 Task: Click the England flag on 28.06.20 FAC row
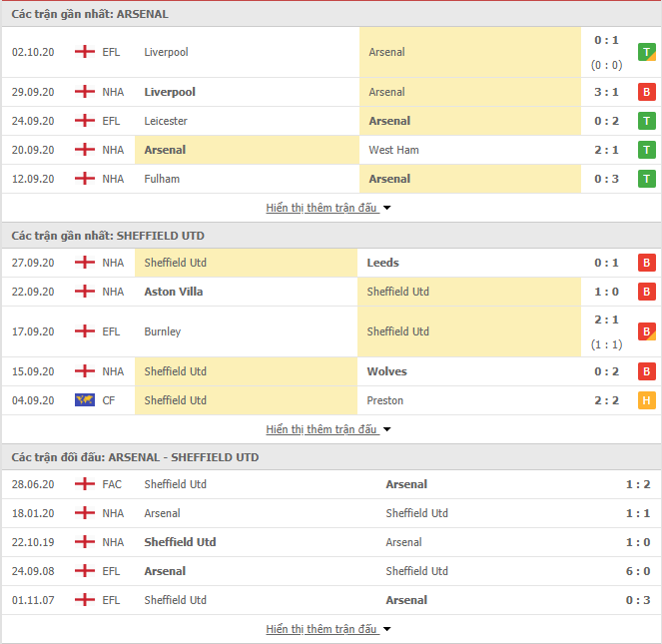85,483
